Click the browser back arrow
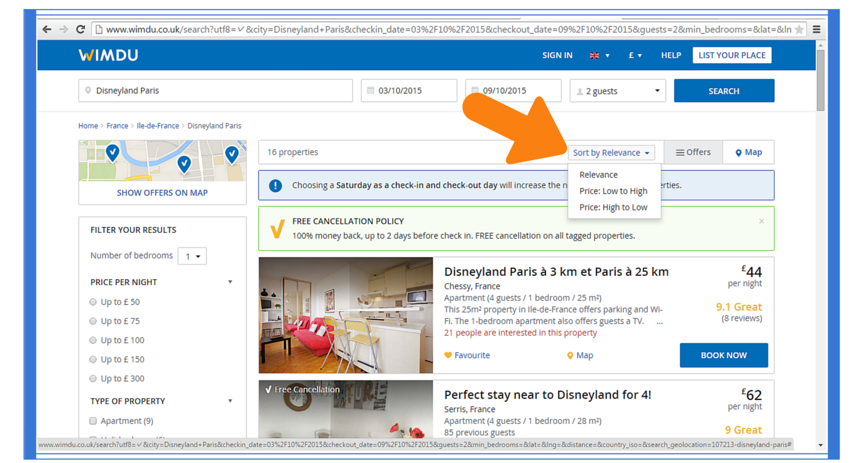Screen dimensions: 868x463 click(46, 30)
